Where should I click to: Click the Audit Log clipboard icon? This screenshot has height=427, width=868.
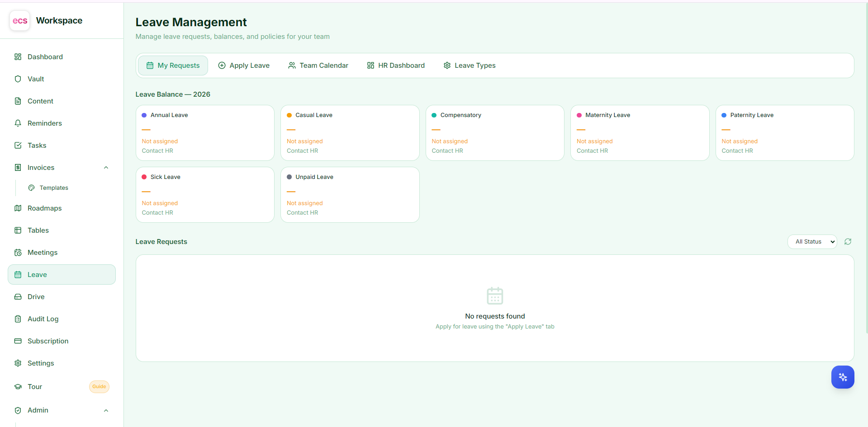tap(18, 319)
